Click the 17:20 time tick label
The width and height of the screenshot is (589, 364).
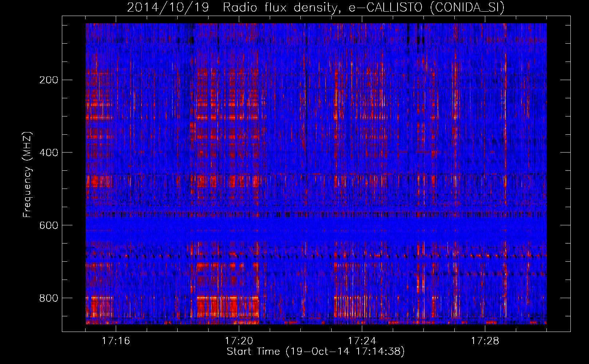[x=239, y=341]
